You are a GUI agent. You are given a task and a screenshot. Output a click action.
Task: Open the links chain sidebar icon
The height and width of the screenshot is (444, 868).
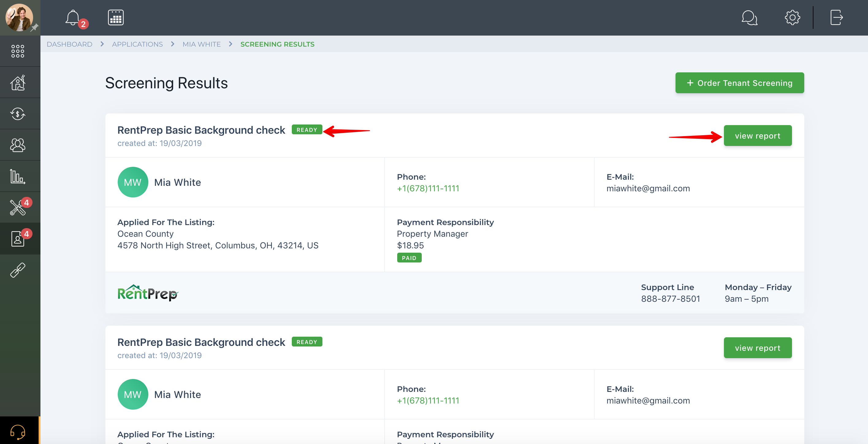point(18,270)
